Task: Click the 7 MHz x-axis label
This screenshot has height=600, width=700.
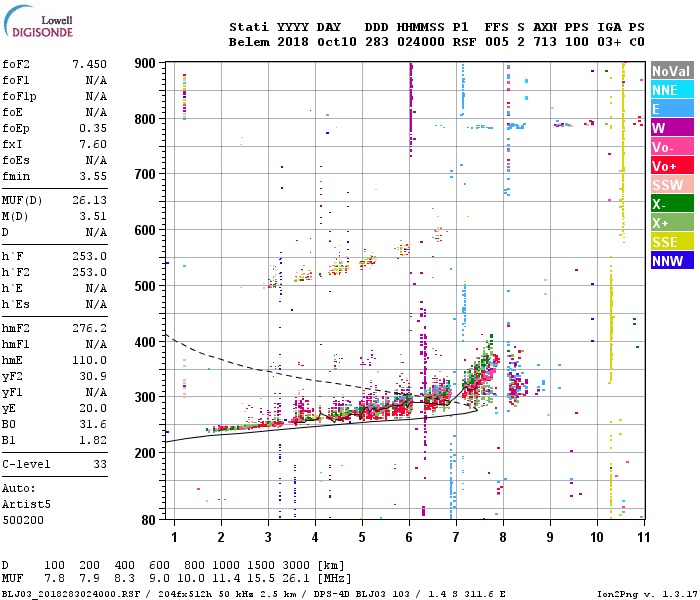Action: coord(456,537)
